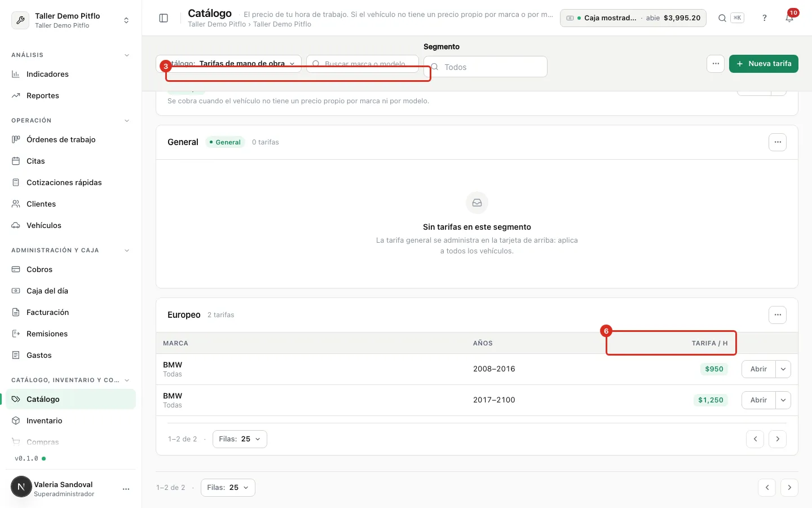Open General segment options menu
Image resolution: width=812 pixels, height=508 pixels.
[778, 142]
